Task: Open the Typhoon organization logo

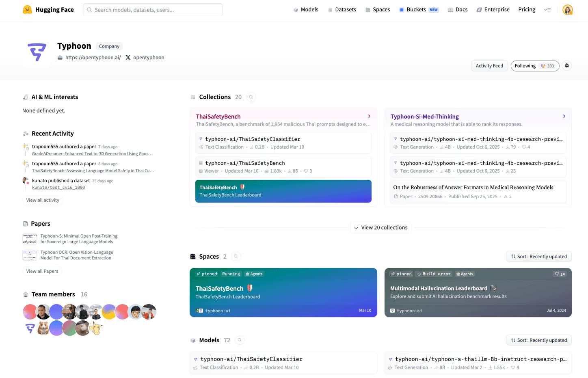Action: click(x=37, y=52)
